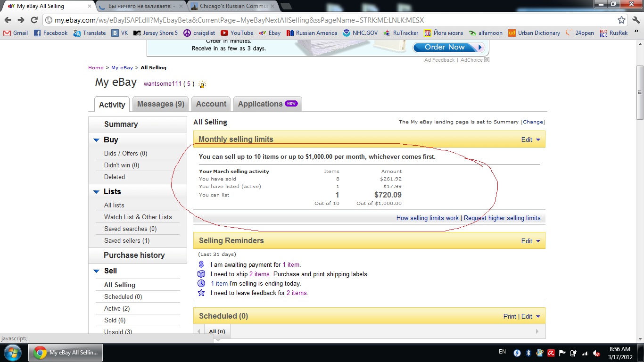This screenshot has height=362, width=644.
Task: Click the browser Forward arrow
Action: point(21,20)
